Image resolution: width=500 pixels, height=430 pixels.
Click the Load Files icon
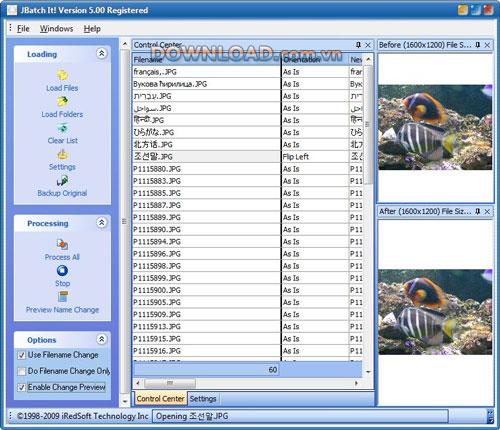click(x=62, y=75)
